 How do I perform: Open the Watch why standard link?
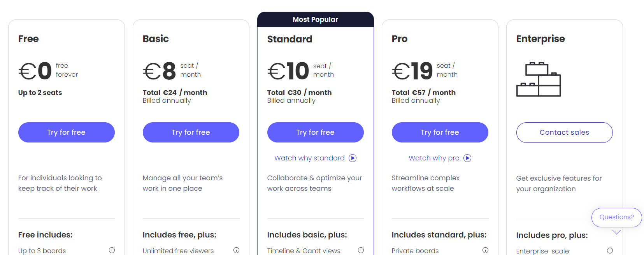point(309,158)
